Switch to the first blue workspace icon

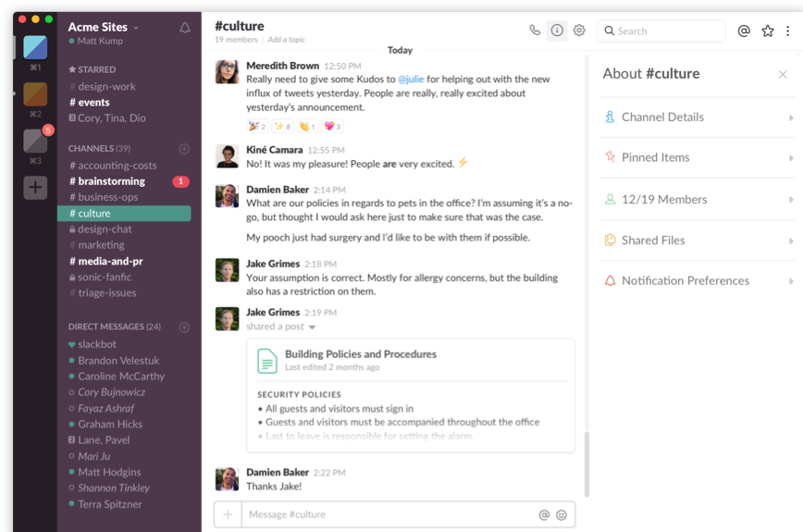[x=35, y=47]
